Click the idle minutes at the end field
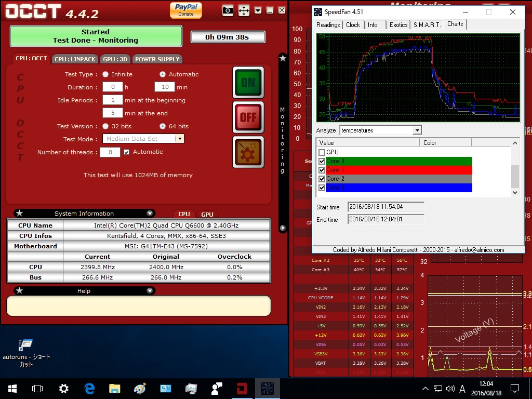532x399 pixels. click(x=113, y=113)
